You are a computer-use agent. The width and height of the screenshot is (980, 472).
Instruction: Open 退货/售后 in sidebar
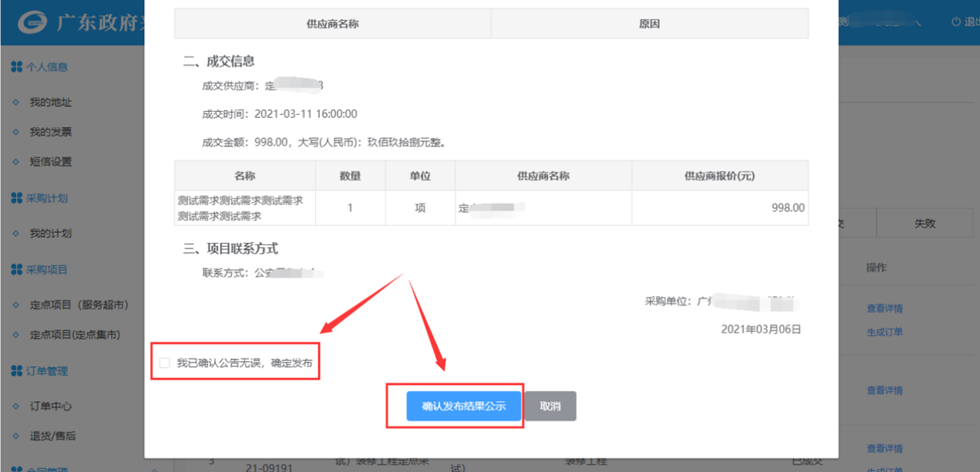(52, 436)
